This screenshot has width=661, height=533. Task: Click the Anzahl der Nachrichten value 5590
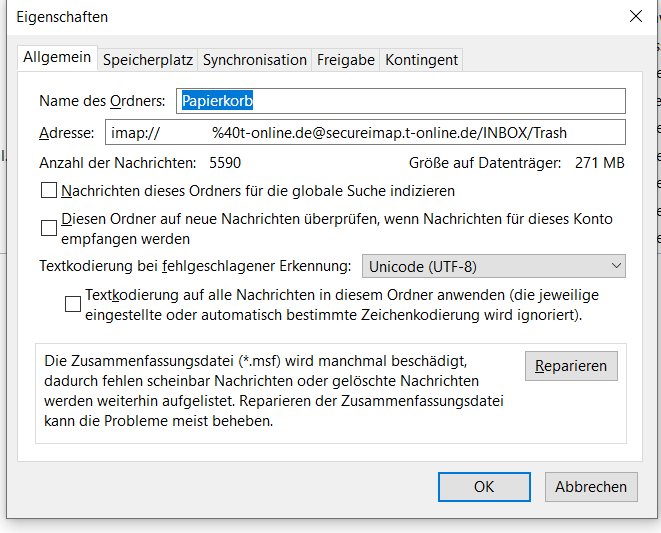pyautogui.click(x=225, y=162)
